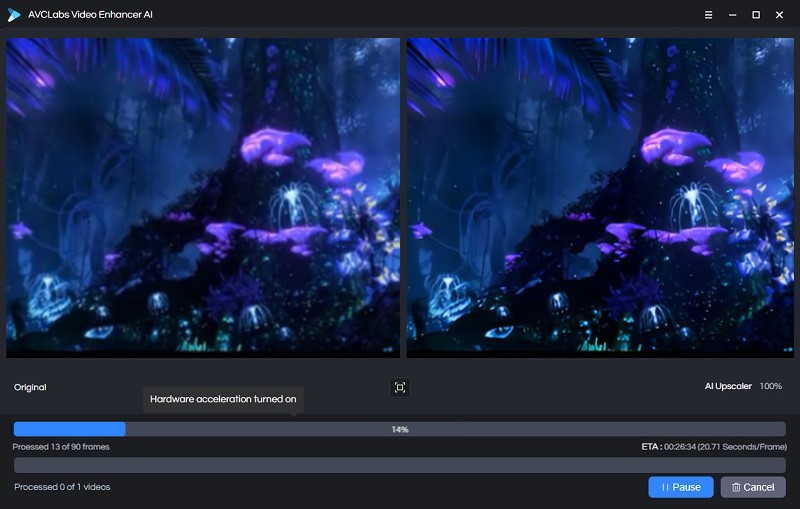Toggle fullscreen preview compare icon
This screenshot has height=509, width=800.
coord(400,388)
